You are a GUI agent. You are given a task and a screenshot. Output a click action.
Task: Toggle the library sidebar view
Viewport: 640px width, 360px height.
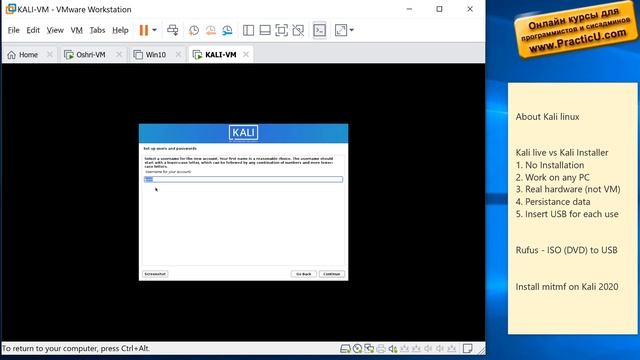248,30
